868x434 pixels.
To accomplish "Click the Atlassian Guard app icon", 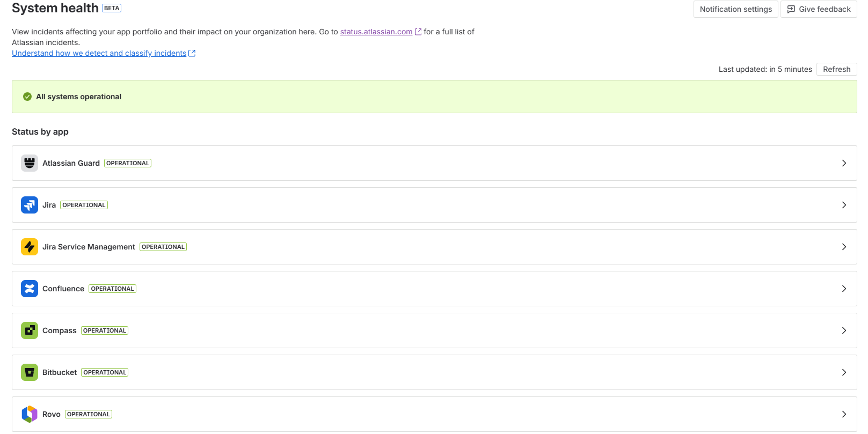I will (x=30, y=163).
